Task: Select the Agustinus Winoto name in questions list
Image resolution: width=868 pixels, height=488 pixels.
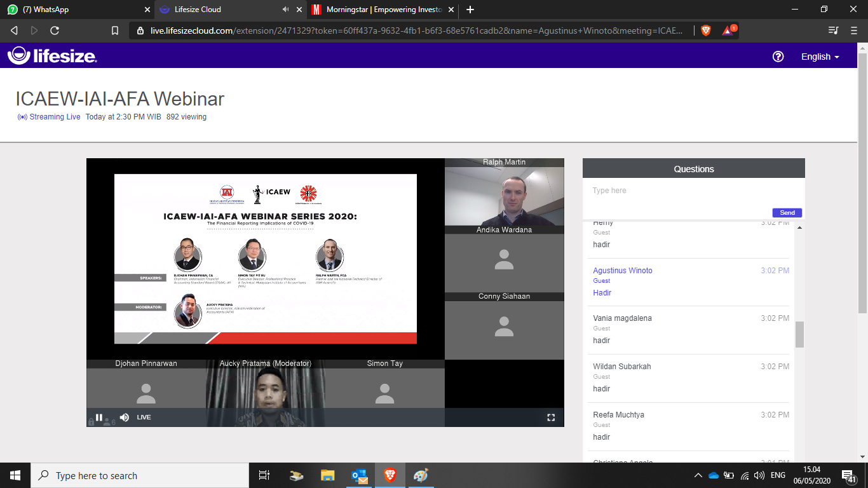Action: click(x=623, y=271)
